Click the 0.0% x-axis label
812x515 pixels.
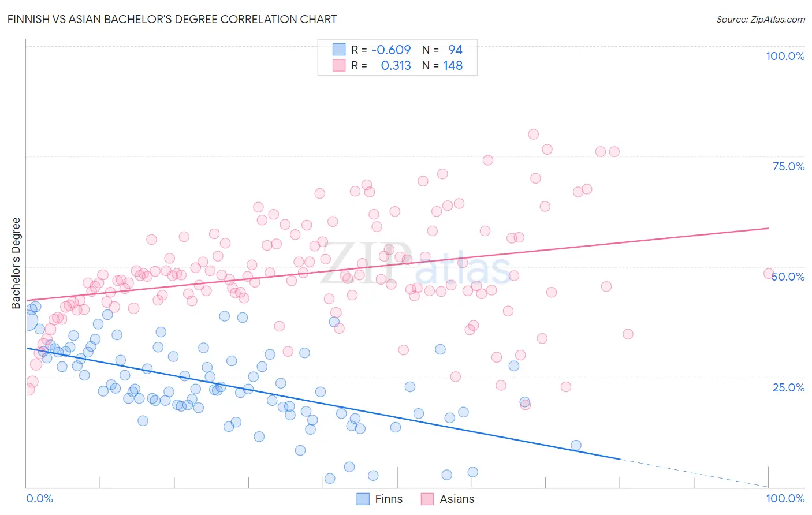pyautogui.click(x=40, y=498)
